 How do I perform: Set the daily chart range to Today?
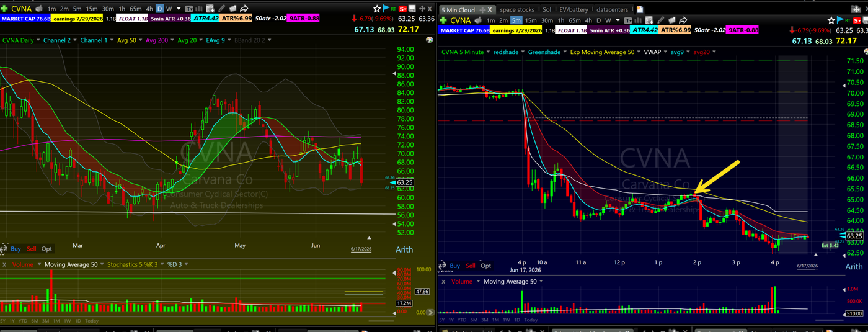click(92, 321)
